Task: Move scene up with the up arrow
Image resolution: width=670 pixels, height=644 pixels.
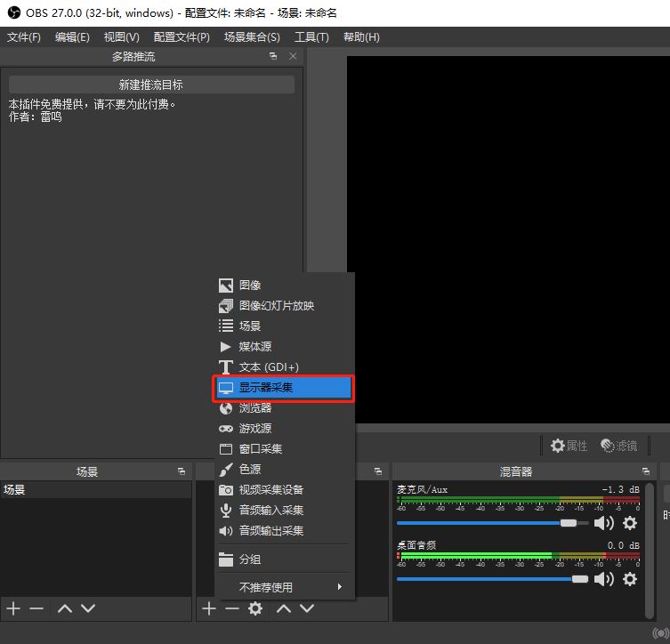Action: click(65, 608)
